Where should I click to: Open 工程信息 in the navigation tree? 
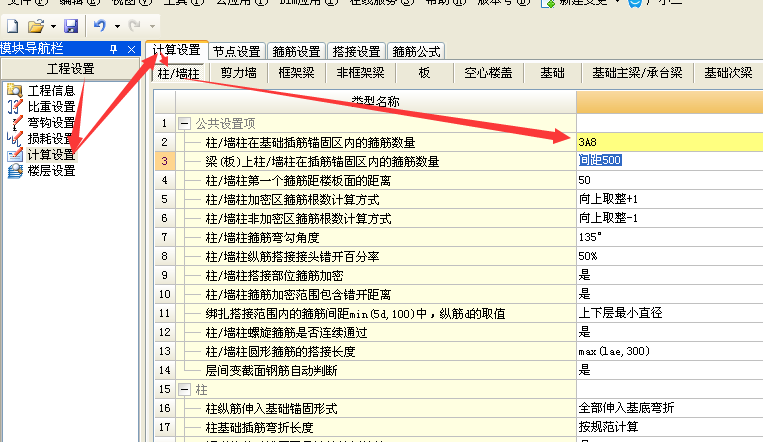pos(51,91)
